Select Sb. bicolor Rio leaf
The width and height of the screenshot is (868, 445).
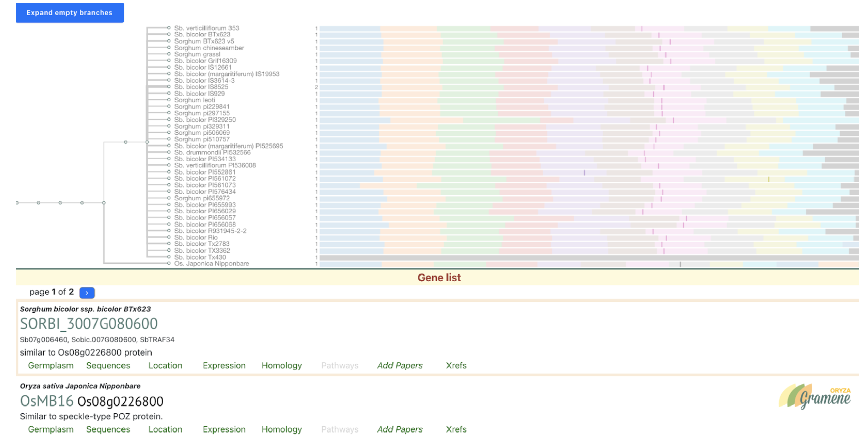click(196, 237)
